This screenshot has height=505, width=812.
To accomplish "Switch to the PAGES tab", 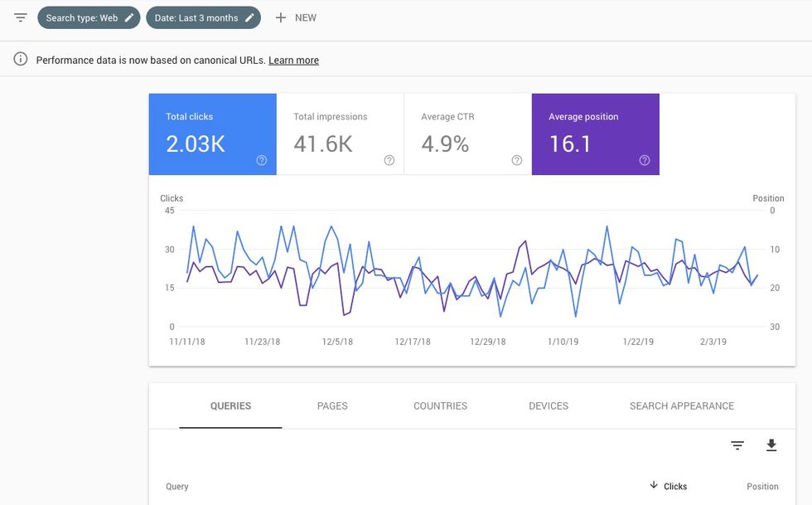I will point(332,405).
